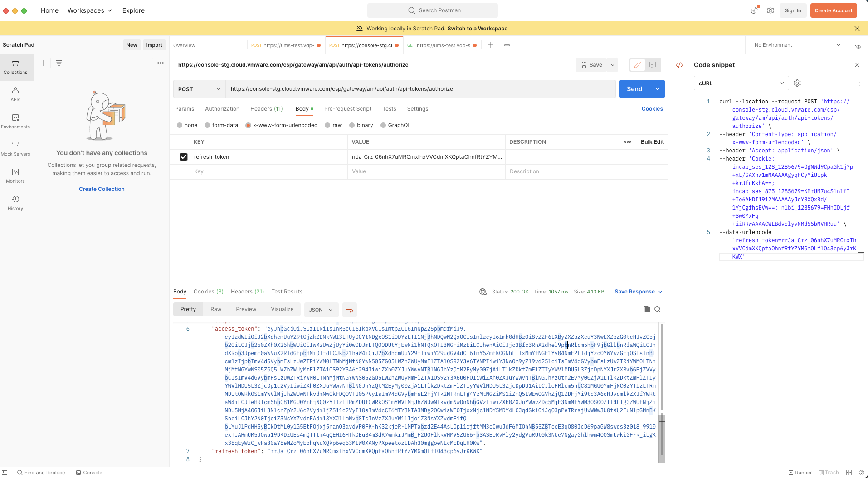Click the Create Account button
Screen dimensions: 868x478
(x=834, y=10)
